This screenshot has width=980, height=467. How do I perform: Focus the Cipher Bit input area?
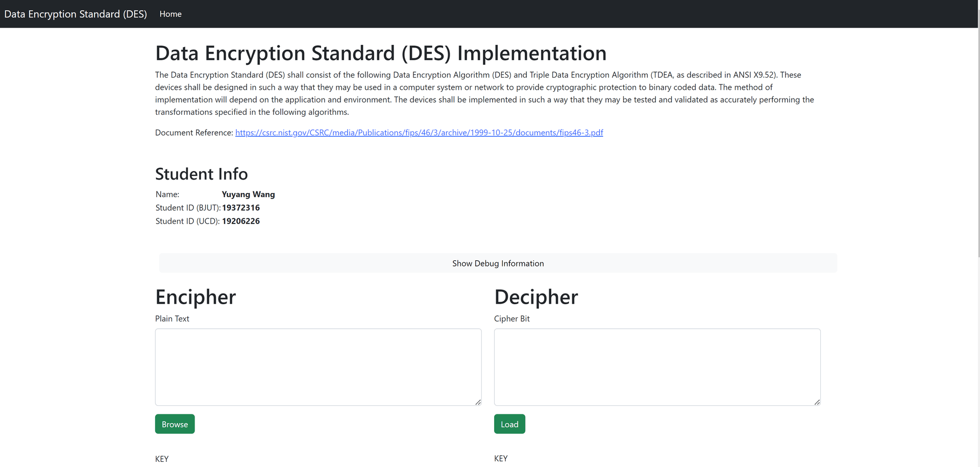pyautogui.click(x=657, y=367)
